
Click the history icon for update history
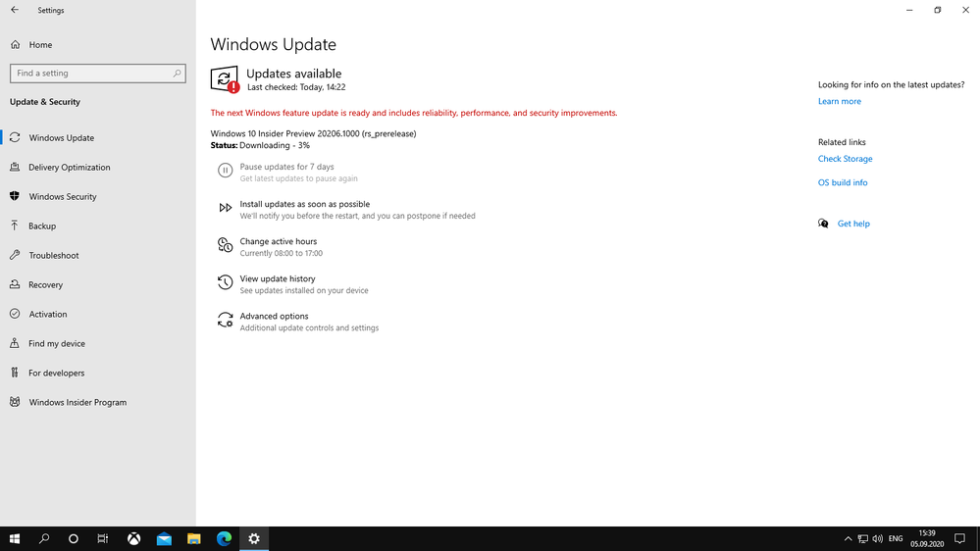coord(225,282)
